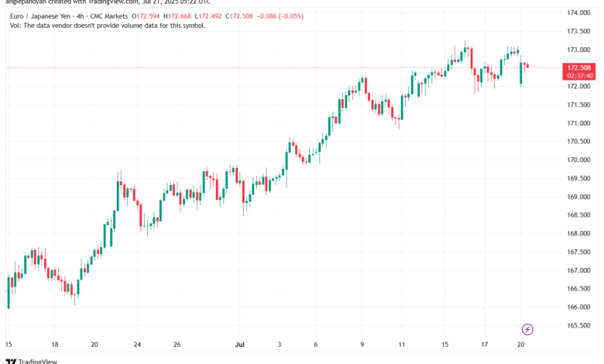Image resolution: width=604 pixels, height=364 pixels.
Task: Click the date 26 on the time axis
Action: 177,345
